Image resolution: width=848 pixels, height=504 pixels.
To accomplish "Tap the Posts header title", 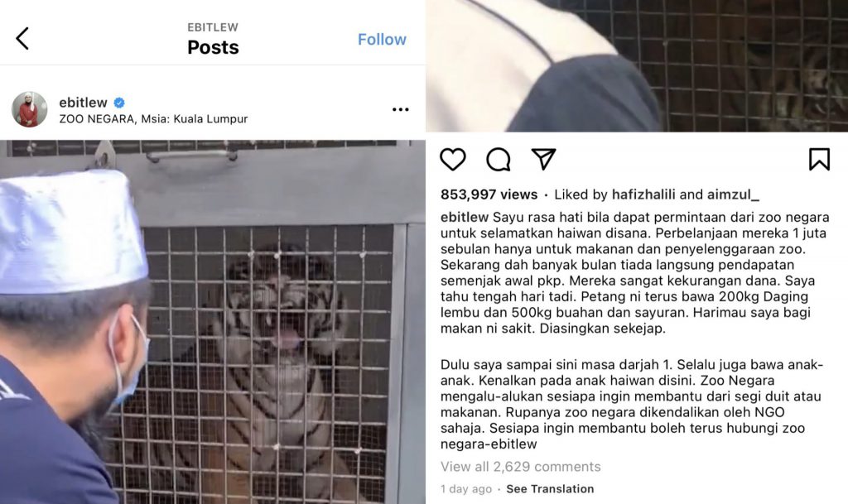I will pyautogui.click(x=213, y=47).
